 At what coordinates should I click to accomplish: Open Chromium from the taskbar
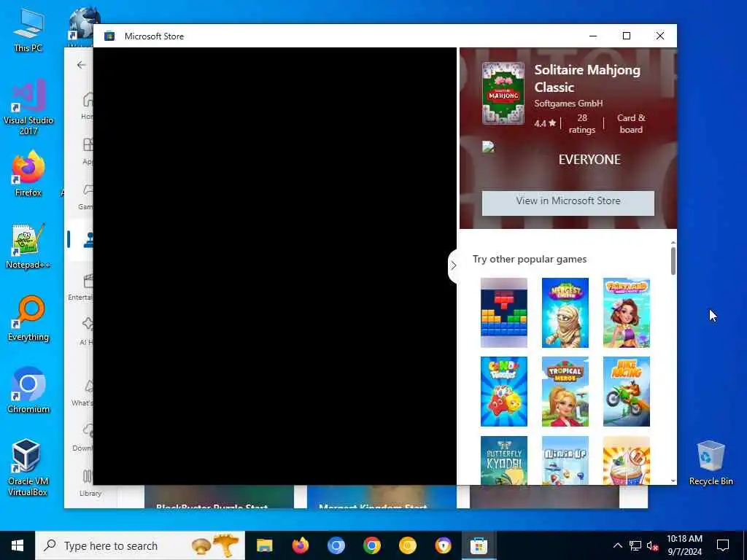click(x=336, y=545)
